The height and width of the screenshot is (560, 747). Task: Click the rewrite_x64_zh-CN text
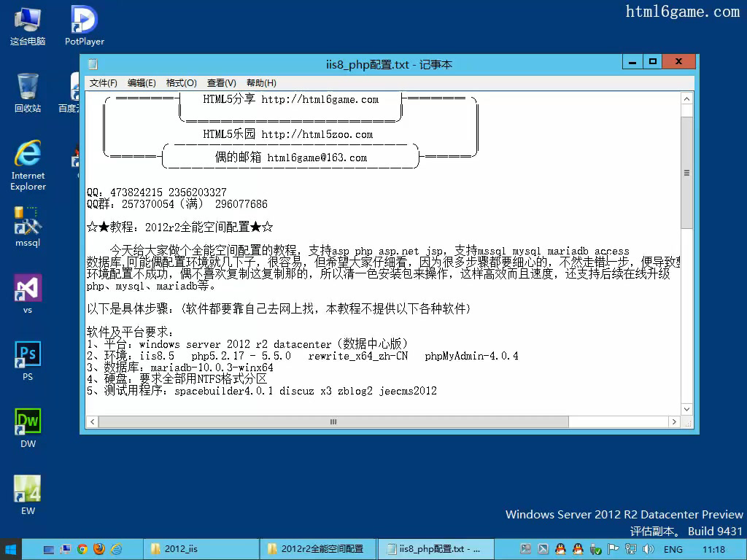point(358,356)
